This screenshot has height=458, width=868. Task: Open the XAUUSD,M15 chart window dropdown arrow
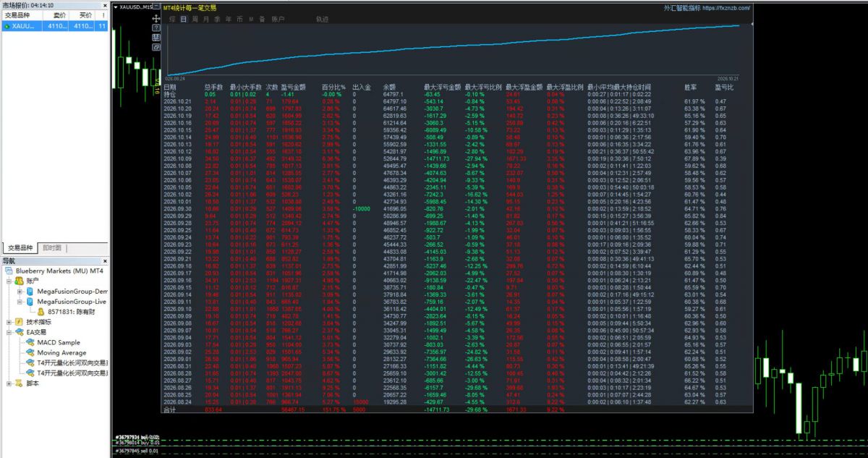click(x=116, y=6)
